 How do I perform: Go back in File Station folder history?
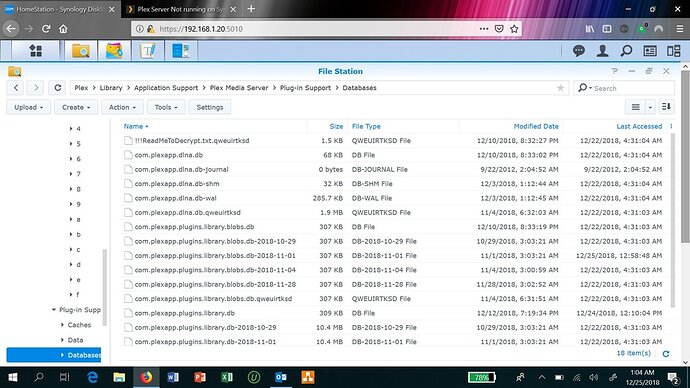pyautogui.click(x=16, y=88)
